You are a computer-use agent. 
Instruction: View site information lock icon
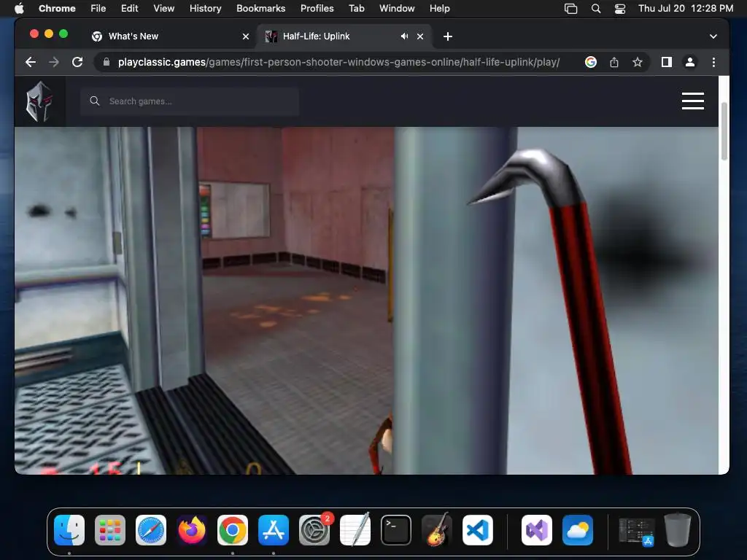[x=107, y=62]
